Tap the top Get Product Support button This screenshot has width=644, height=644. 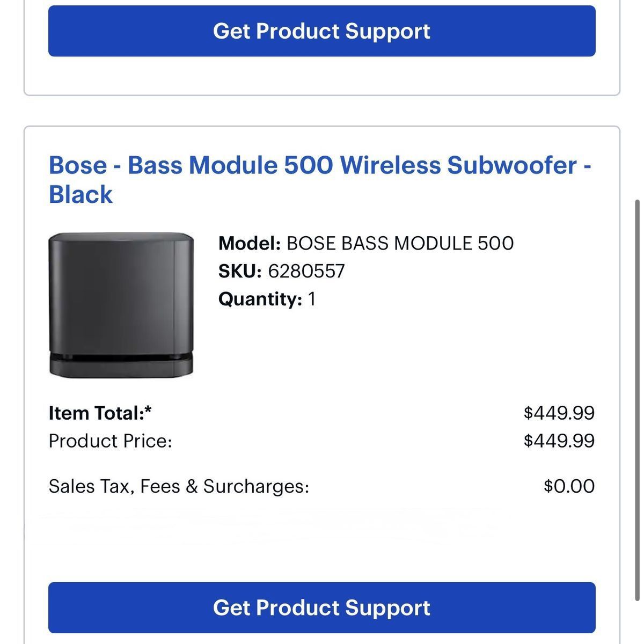pos(321,31)
